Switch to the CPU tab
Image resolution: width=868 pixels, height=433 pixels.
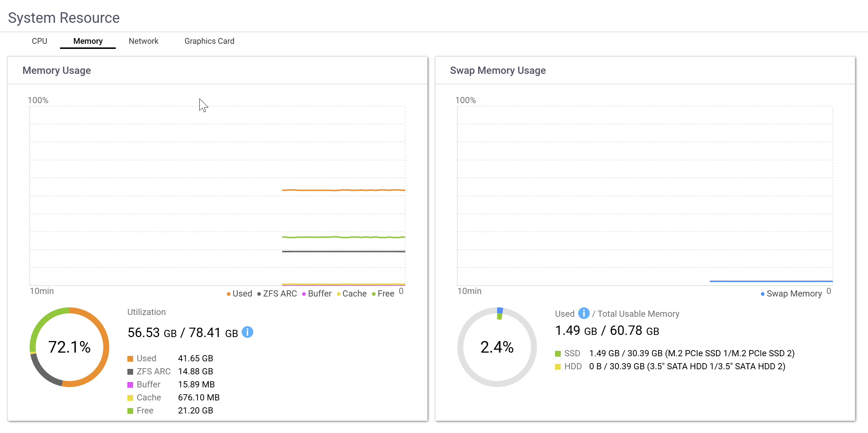pos(39,41)
